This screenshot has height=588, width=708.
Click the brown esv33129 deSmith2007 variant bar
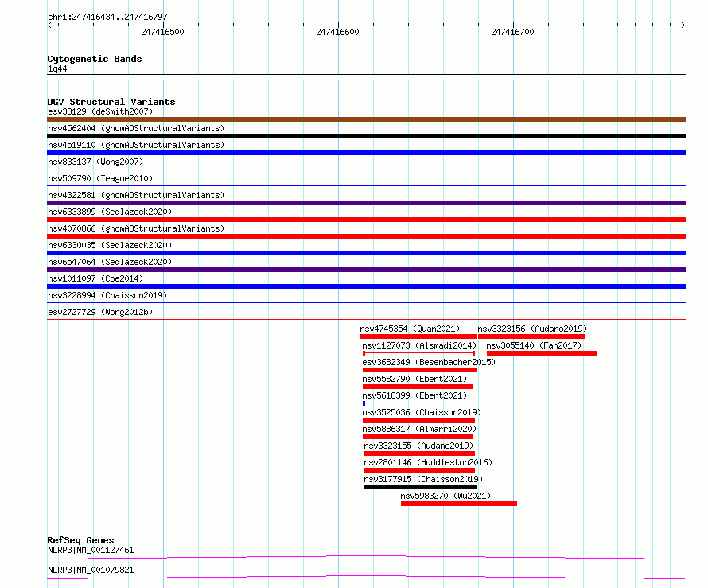pyautogui.click(x=366, y=119)
